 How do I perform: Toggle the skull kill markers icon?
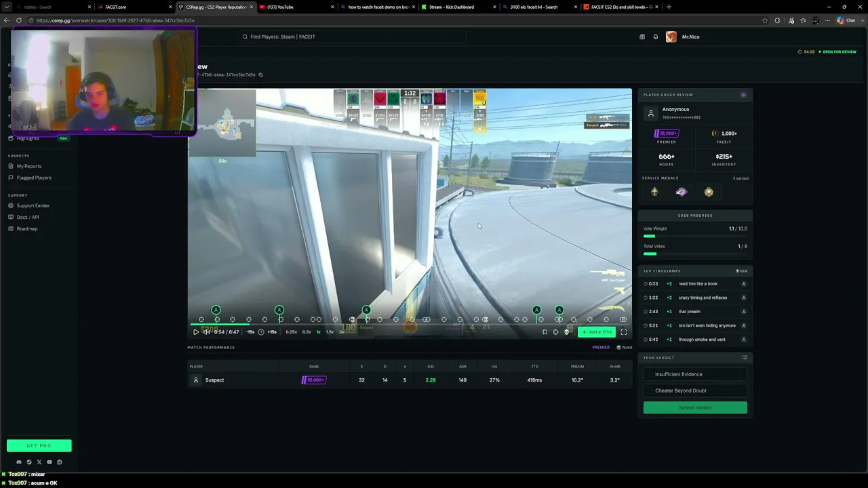[x=566, y=332]
